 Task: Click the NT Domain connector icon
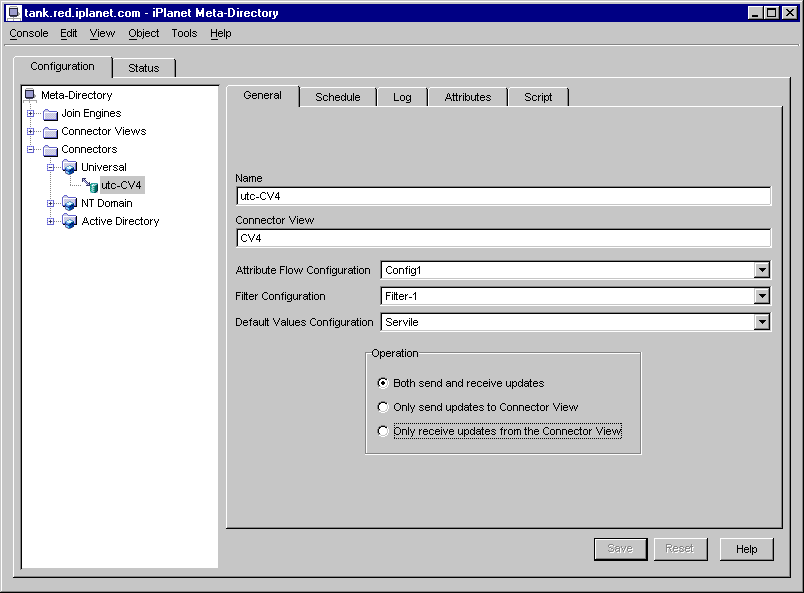pyautogui.click(x=70, y=203)
